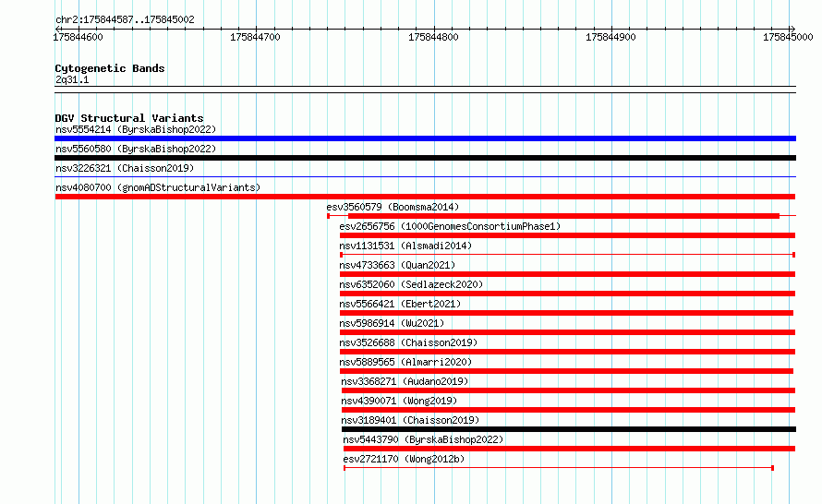Open variant nsv5986914 (Wu2021) label

click(x=392, y=323)
